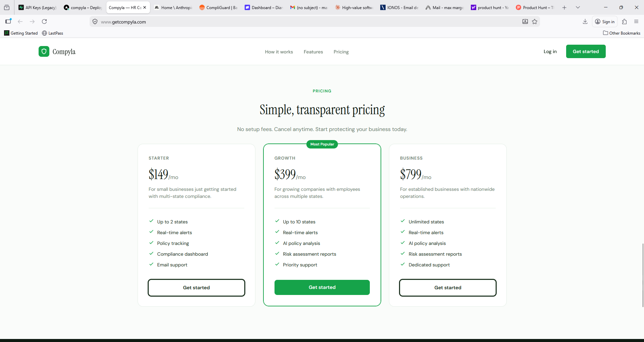Open a new browser tab
This screenshot has width=644, height=342.
pos(564,7)
